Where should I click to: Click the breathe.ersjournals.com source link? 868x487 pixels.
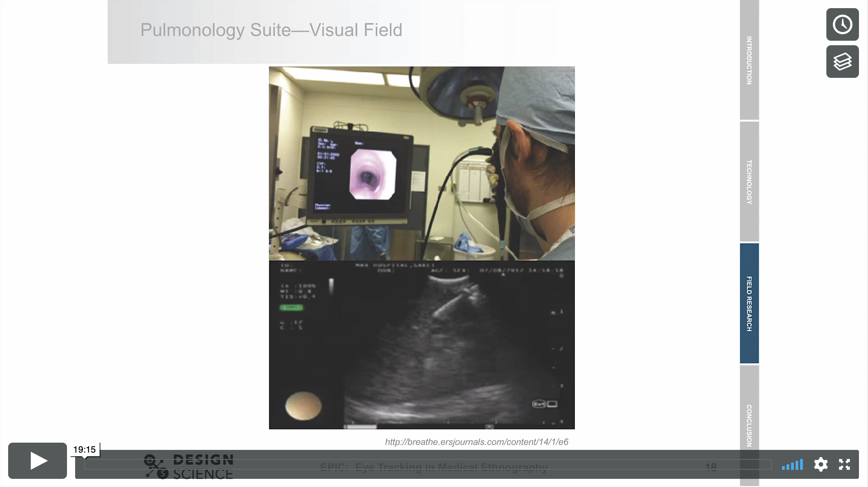(477, 442)
